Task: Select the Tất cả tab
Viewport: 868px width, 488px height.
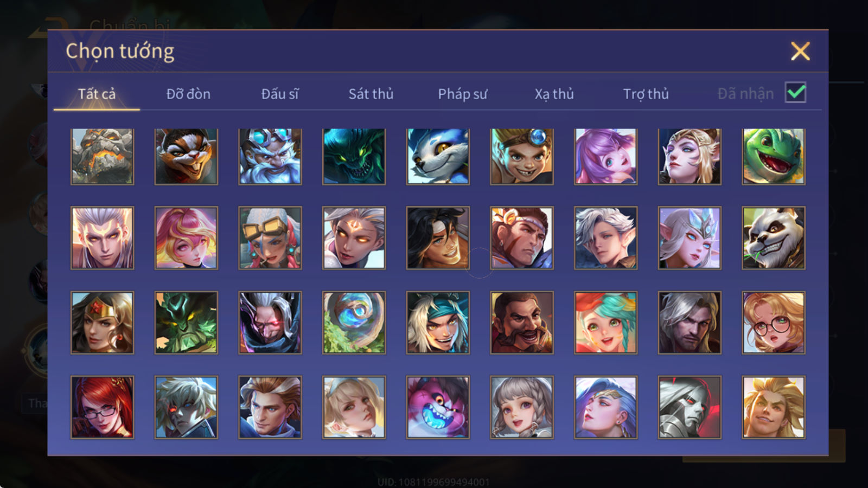Action: pyautogui.click(x=97, y=94)
